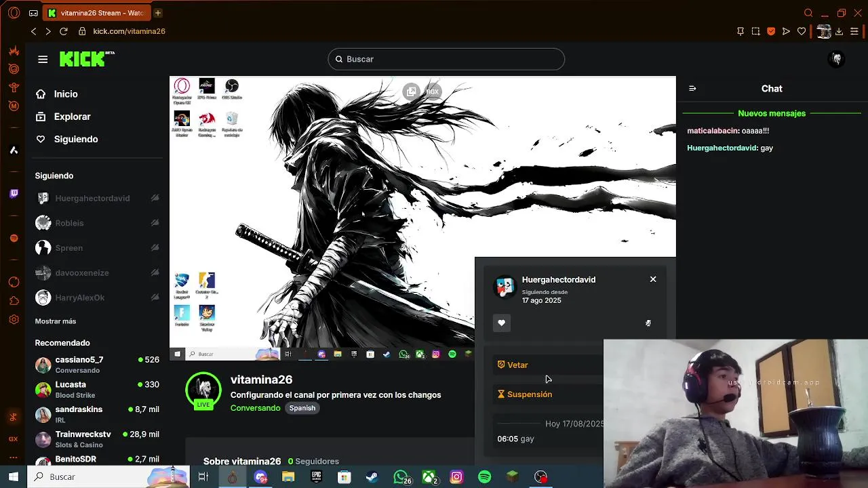Click heart icon in Huergahectordavid card
The width and height of the screenshot is (868, 488).
[x=501, y=323]
